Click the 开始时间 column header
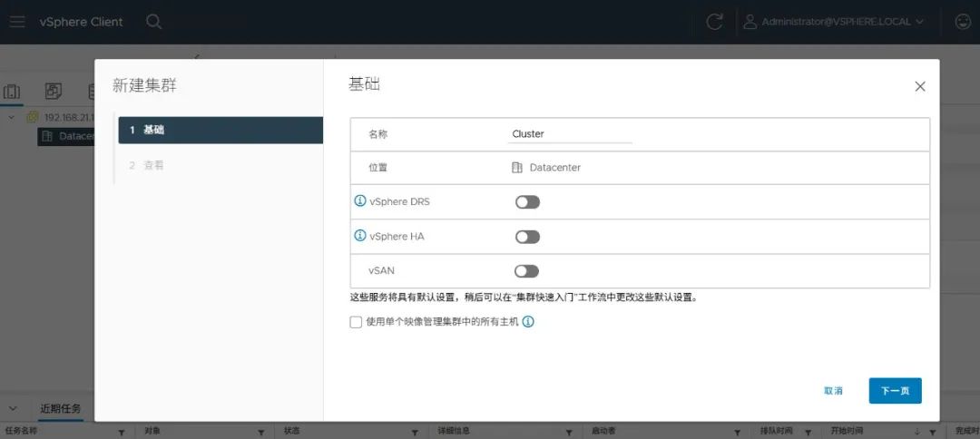This screenshot has width=980, height=439. click(x=847, y=431)
